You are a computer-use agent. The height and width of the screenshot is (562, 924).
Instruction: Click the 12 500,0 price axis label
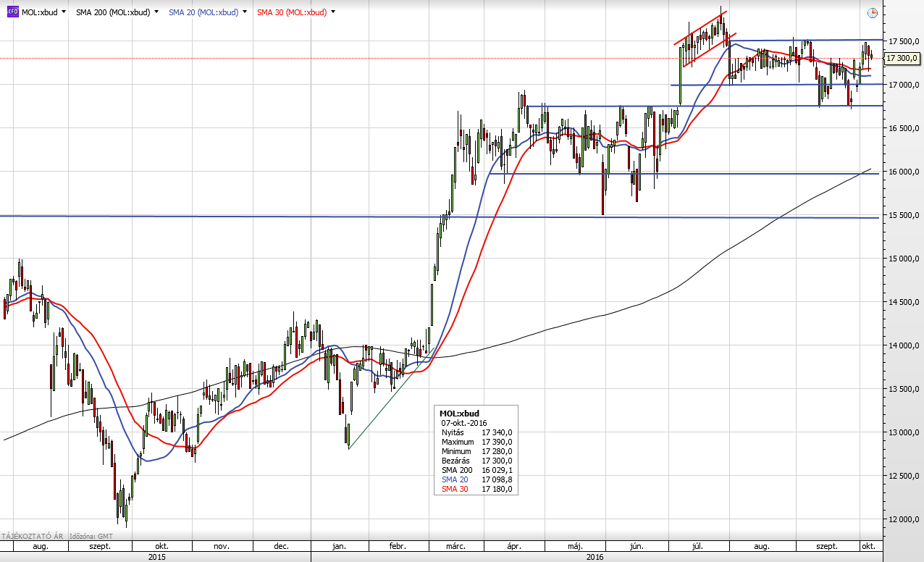click(x=903, y=476)
